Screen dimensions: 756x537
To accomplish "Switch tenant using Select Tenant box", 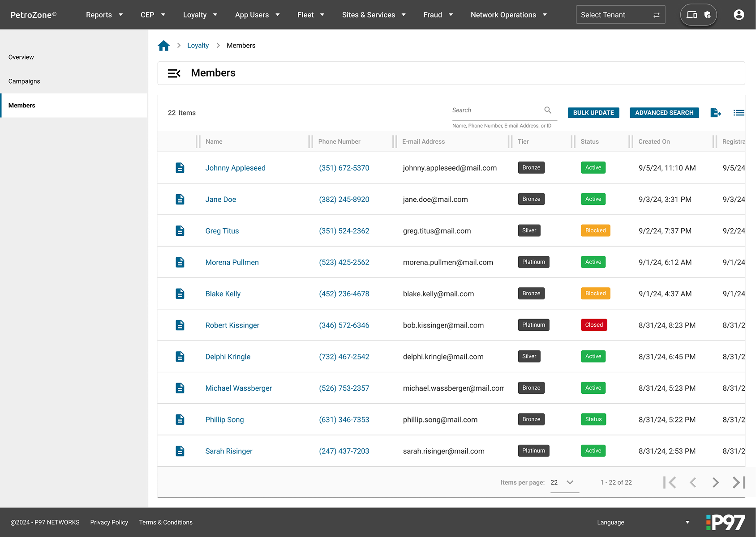I will coord(620,15).
